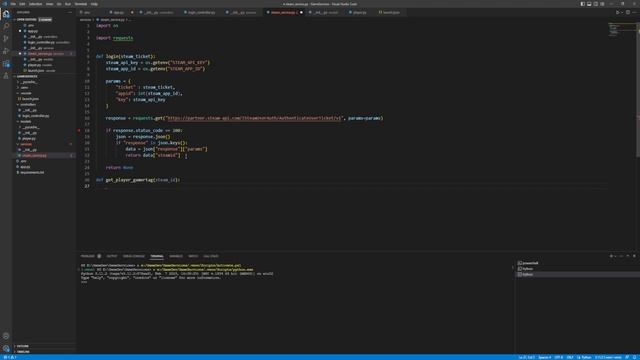Click the steam_service.py breadcrumb
The height and width of the screenshot is (360, 640).
tap(112, 20)
